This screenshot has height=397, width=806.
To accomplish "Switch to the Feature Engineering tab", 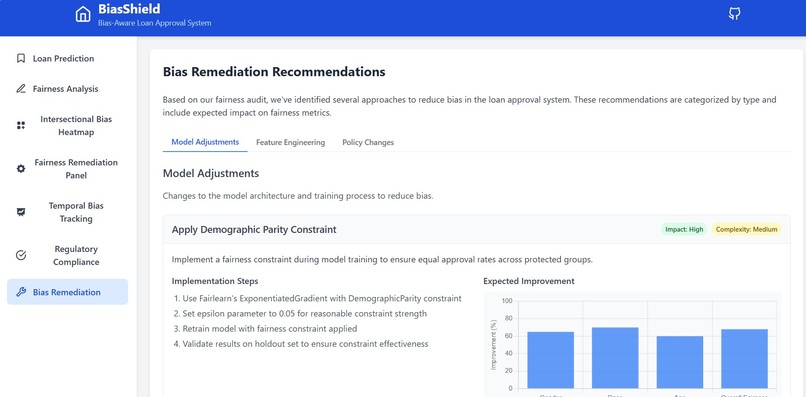I will 290,142.
